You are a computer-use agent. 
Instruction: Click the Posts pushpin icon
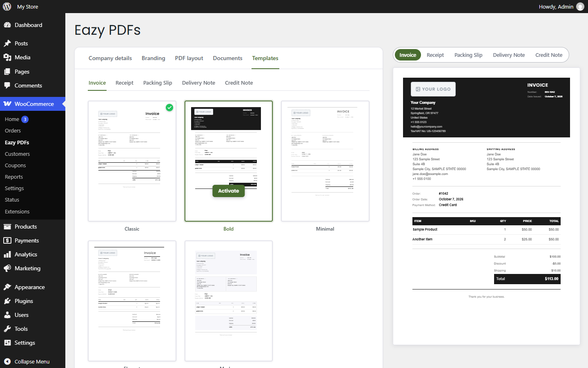pos(7,43)
